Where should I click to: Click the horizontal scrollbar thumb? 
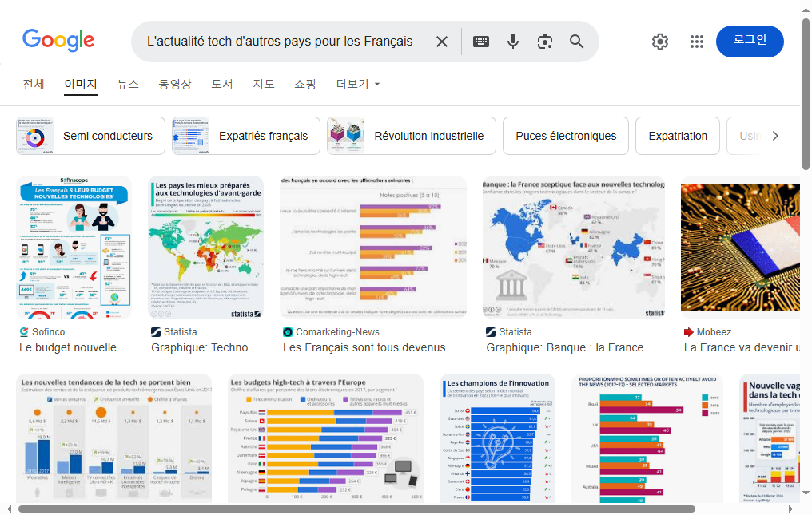[x=356, y=509]
